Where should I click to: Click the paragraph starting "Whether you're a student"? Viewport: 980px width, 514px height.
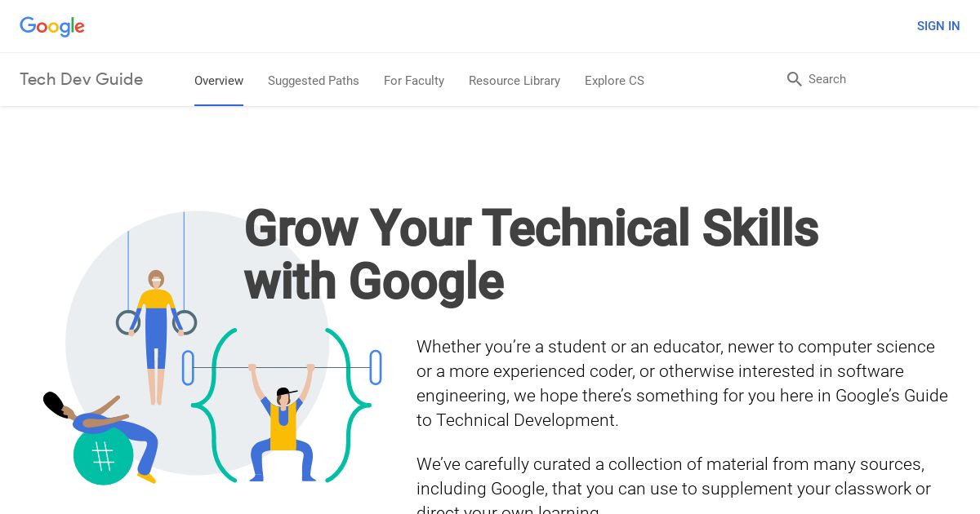click(x=682, y=383)
